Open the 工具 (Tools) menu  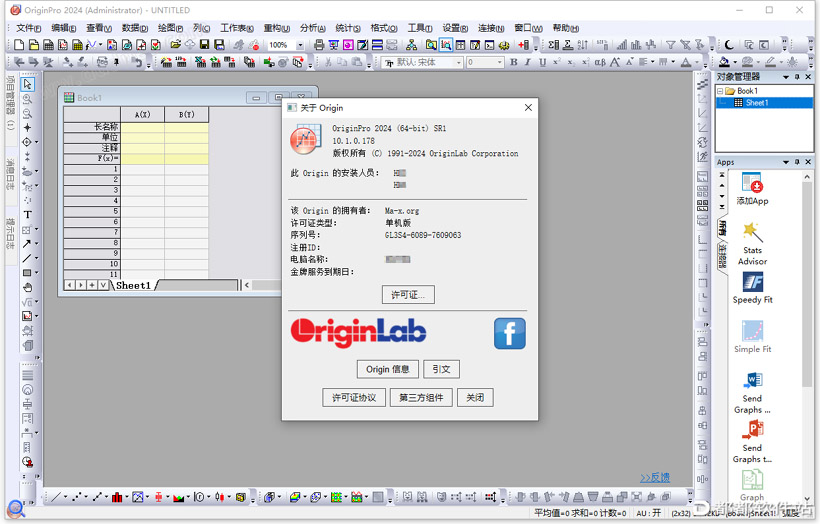[420, 28]
